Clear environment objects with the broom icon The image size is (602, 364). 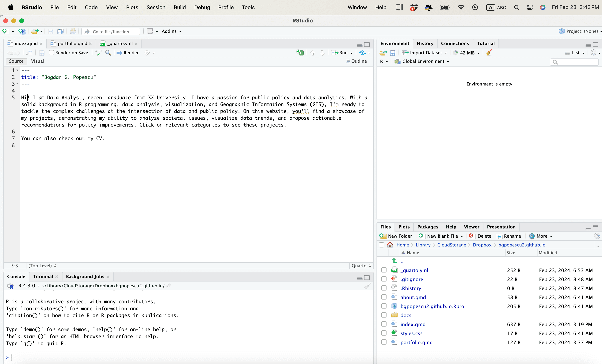(x=489, y=53)
